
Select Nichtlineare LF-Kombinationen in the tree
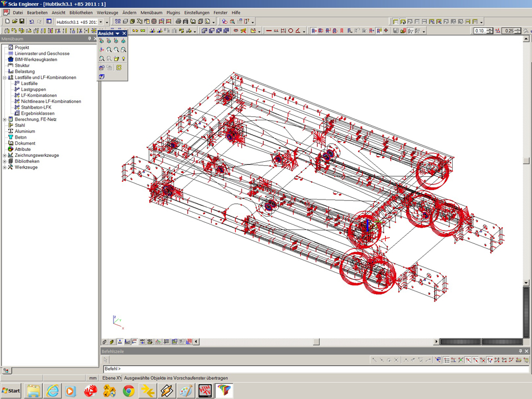coord(51,101)
